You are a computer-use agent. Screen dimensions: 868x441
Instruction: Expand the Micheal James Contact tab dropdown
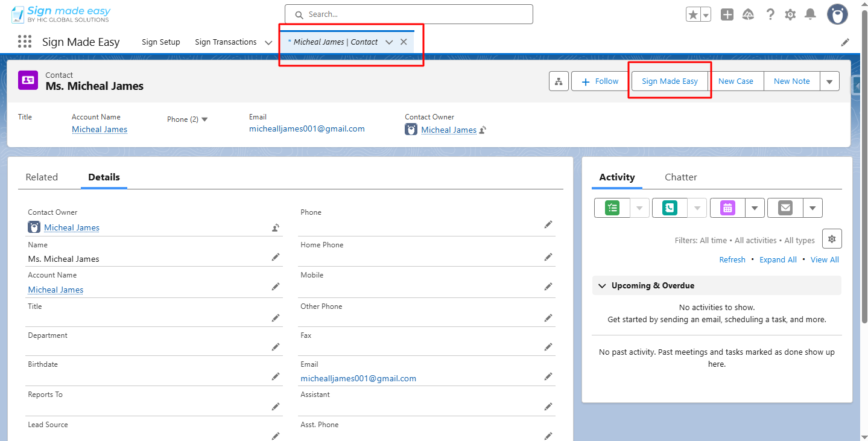tap(389, 42)
